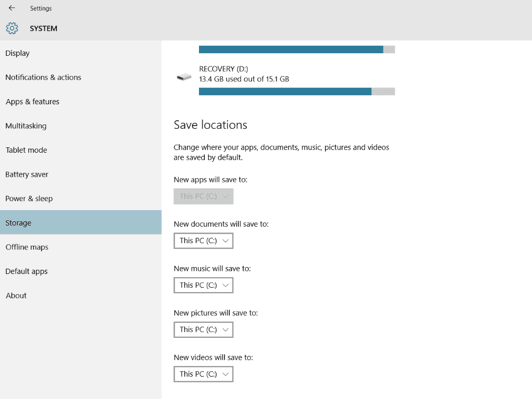The image size is (532, 399).
Task: Expand the New music save location dropdown
Action: click(204, 285)
